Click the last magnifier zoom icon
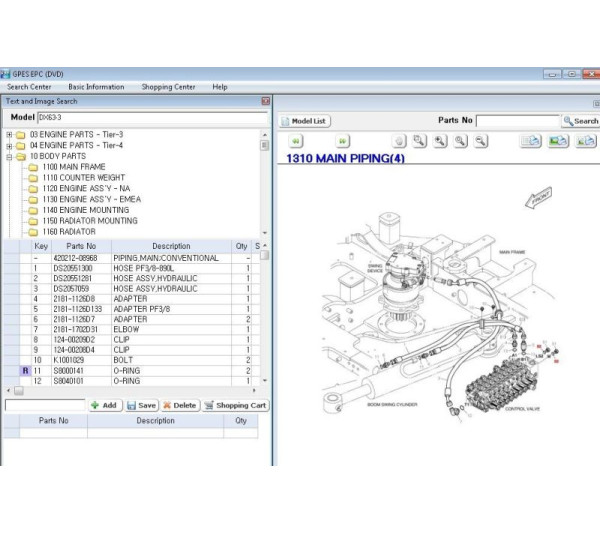The height and width of the screenshot is (533, 600). [480, 142]
